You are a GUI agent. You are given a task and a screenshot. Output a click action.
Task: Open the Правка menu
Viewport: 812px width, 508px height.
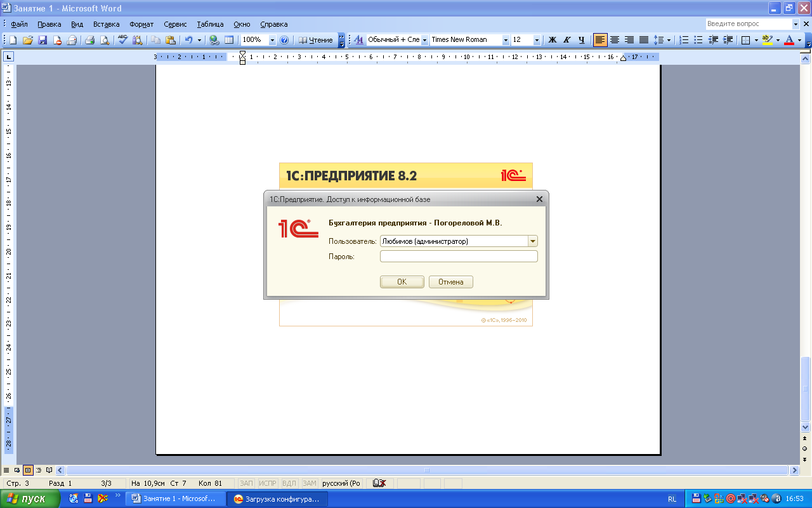pyautogui.click(x=49, y=24)
